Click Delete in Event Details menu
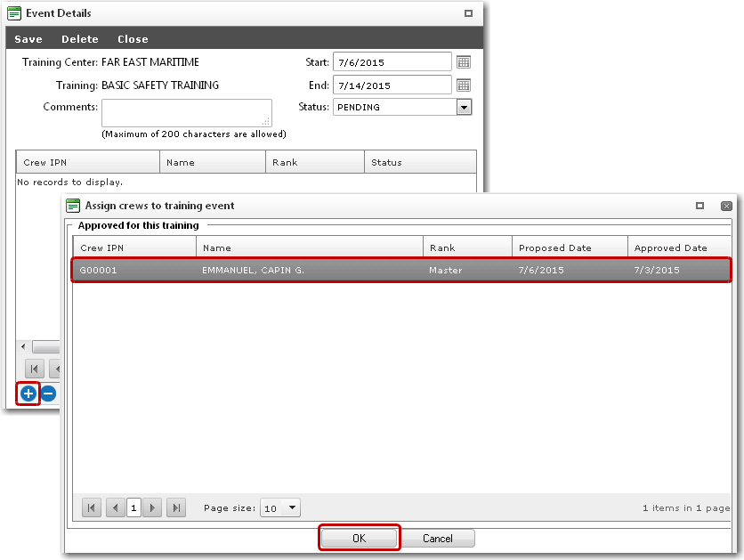This screenshot has width=744, height=560. pyautogui.click(x=80, y=39)
